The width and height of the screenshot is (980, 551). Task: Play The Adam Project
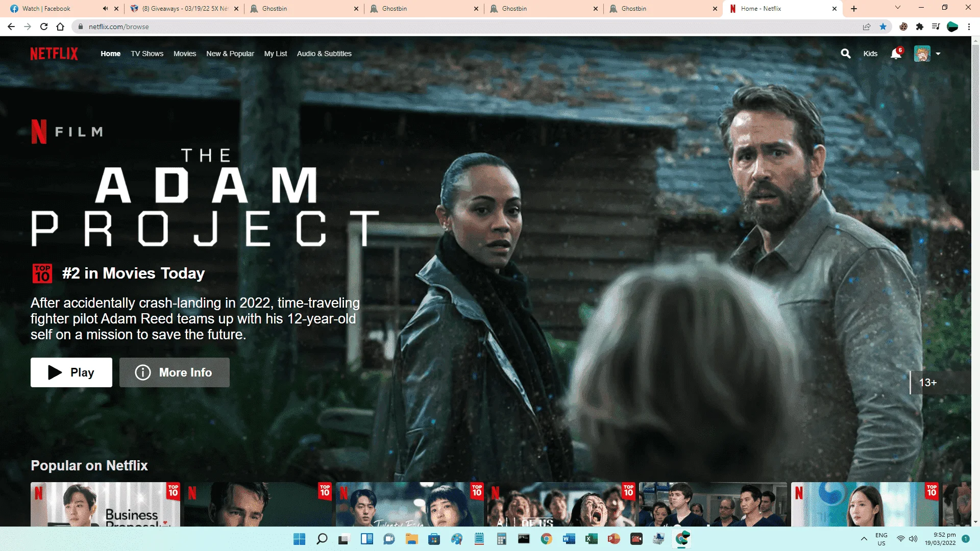click(x=71, y=372)
